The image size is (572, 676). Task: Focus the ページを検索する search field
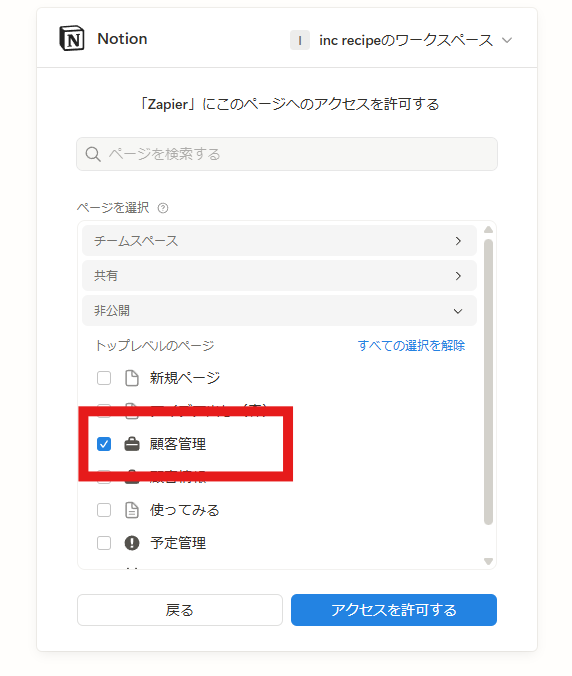[x=287, y=154]
